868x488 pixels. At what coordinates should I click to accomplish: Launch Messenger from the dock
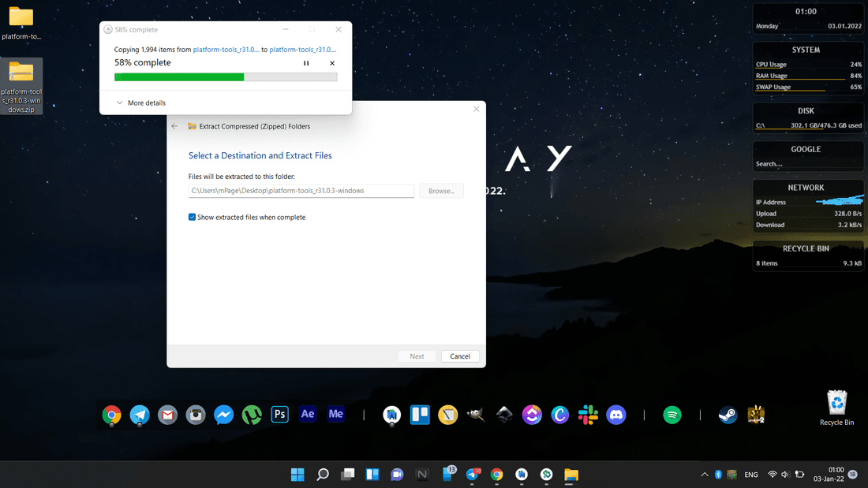223,415
